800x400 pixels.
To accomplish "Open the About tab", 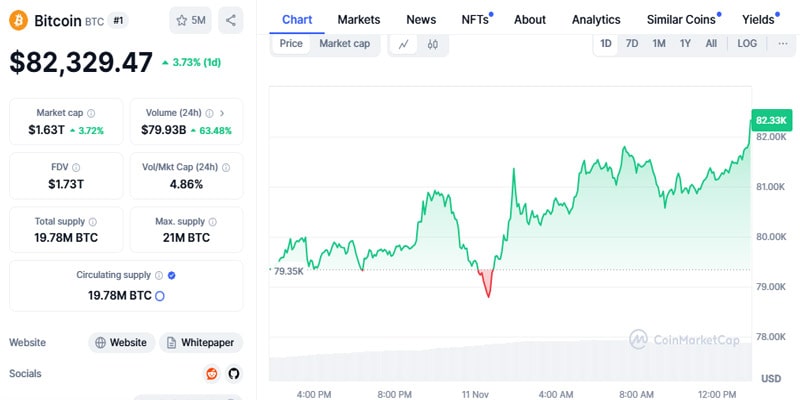I will [530, 20].
